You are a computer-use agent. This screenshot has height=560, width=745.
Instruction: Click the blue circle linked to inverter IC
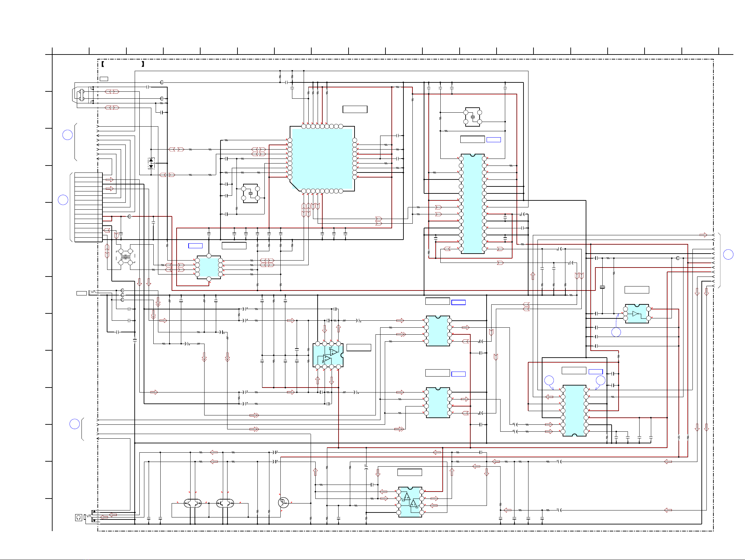pos(616,332)
